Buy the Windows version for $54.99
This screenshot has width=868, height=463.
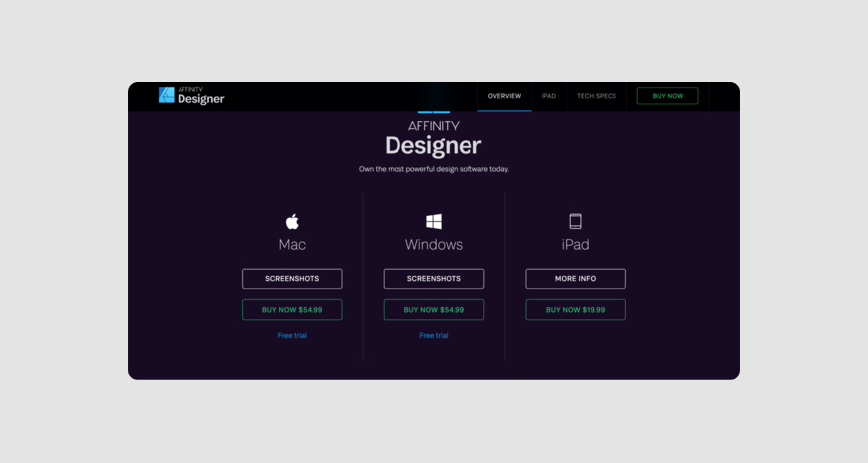[434, 310]
